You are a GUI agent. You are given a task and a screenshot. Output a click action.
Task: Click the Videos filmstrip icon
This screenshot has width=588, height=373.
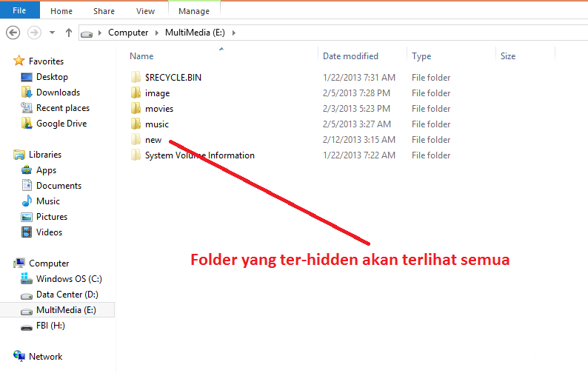(x=27, y=232)
